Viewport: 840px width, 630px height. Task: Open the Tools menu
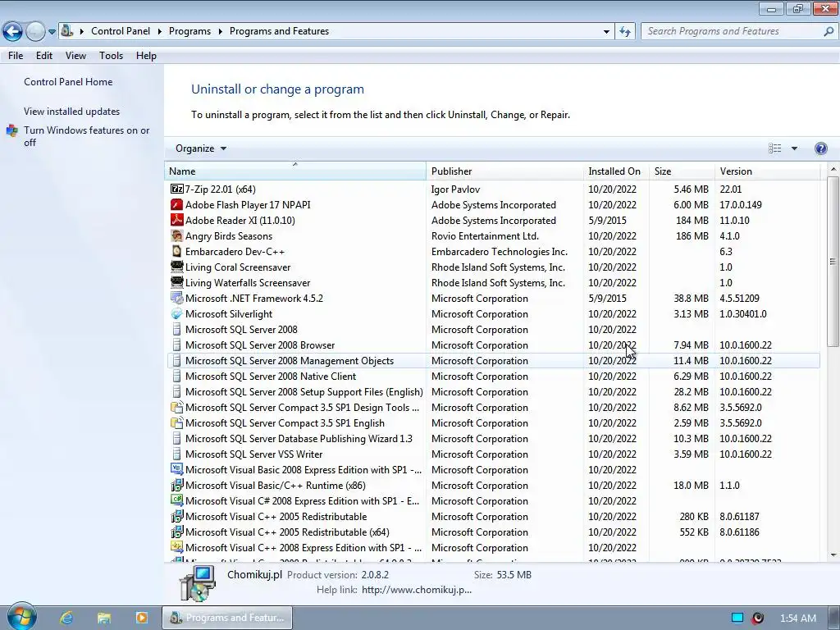tap(111, 56)
